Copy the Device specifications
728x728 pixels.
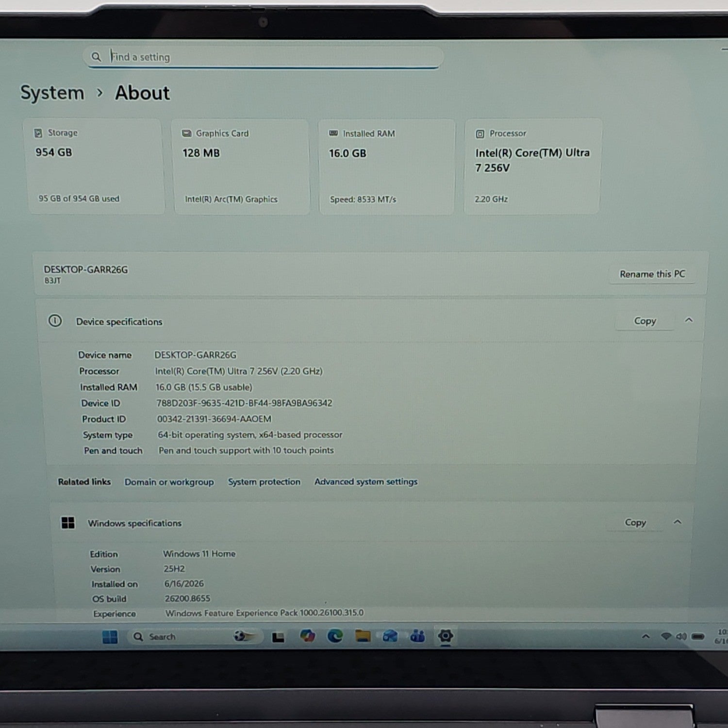645,321
